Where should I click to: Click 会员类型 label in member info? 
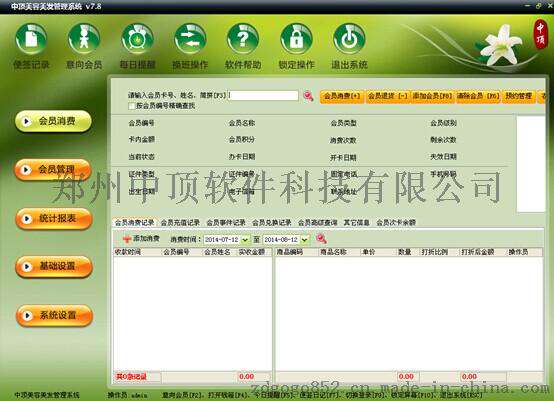coord(343,123)
